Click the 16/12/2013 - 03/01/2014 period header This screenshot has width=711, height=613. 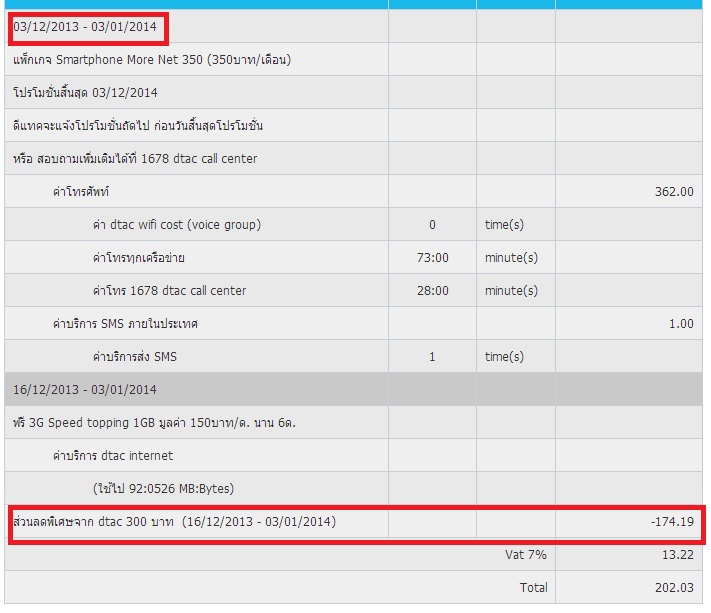(85, 390)
